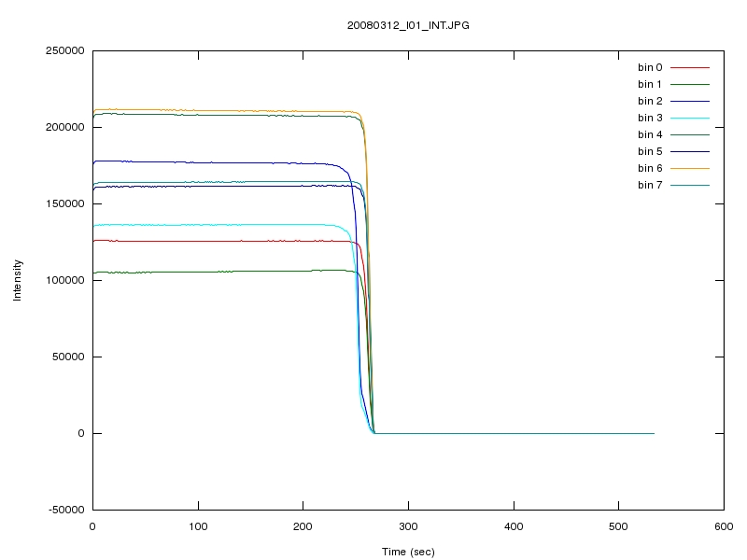The image size is (747, 560).
Task: Click the -50000 y-axis tick label
Action: 66,510
